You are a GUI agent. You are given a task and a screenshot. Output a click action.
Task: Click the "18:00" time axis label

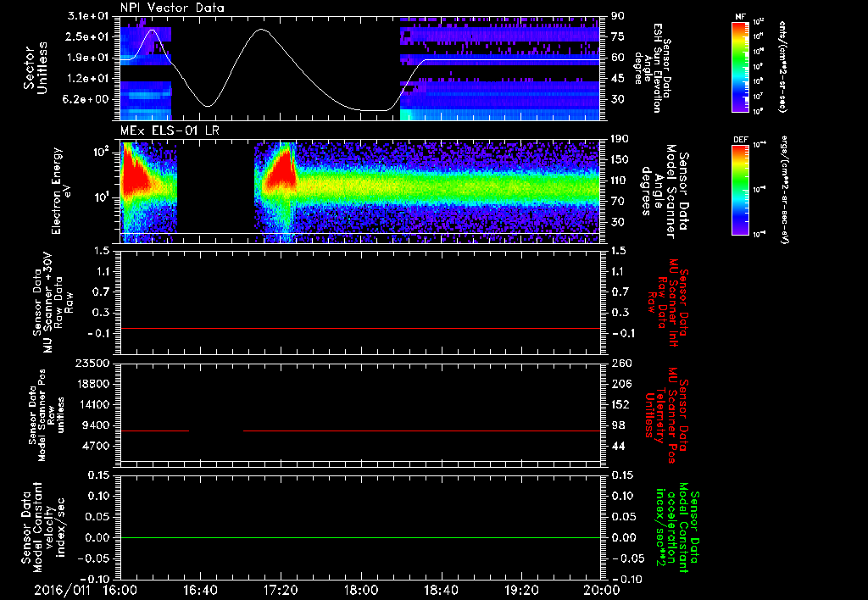(361, 590)
